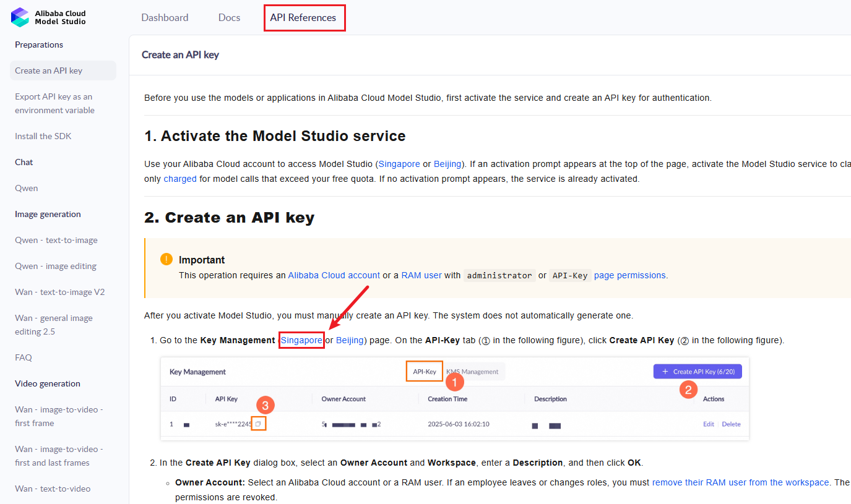Open Wan - image-to-video - first and last frames

(x=59, y=456)
